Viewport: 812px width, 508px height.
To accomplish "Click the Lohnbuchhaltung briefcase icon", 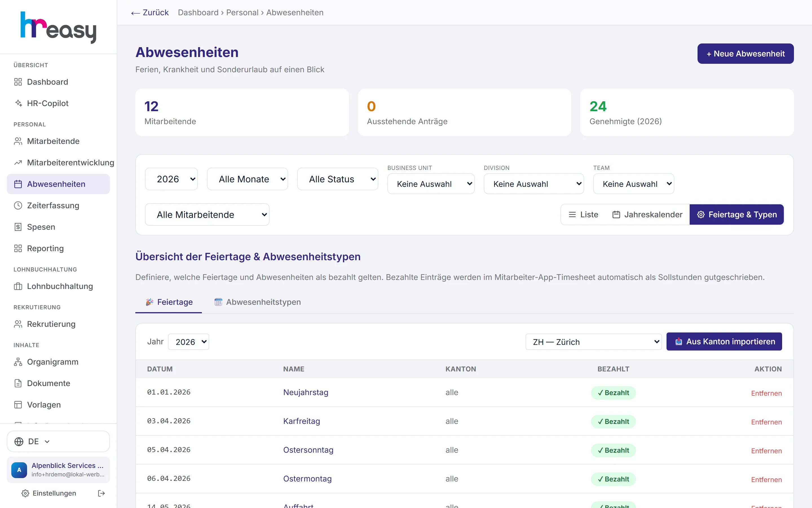I will tap(18, 286).
